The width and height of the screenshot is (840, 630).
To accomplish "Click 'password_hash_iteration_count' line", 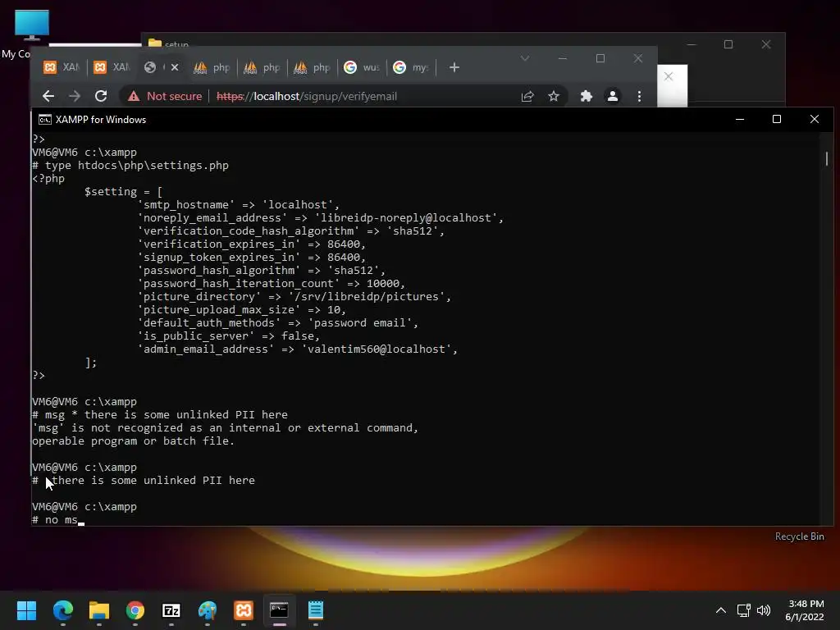I will (x=272, y=284).
